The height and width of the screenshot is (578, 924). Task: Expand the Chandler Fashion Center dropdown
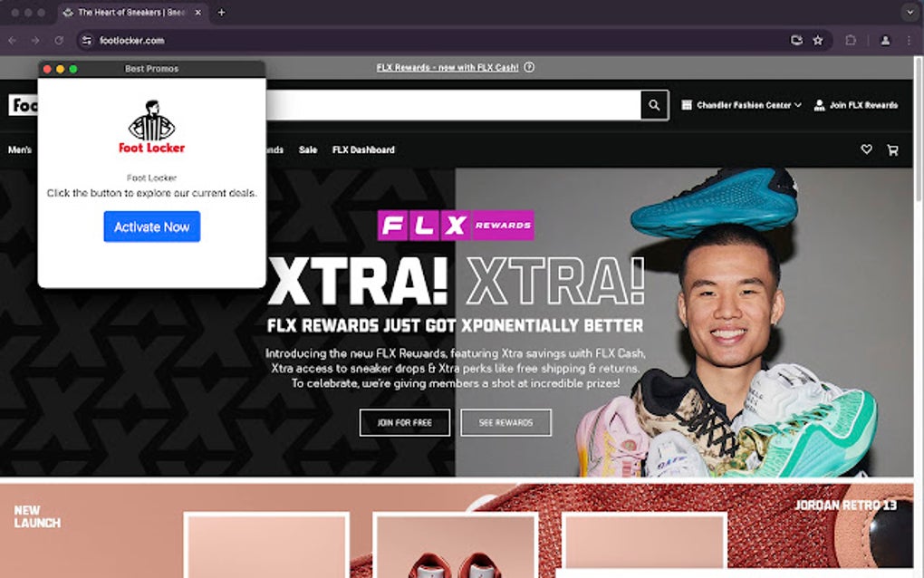click(799, 104)
